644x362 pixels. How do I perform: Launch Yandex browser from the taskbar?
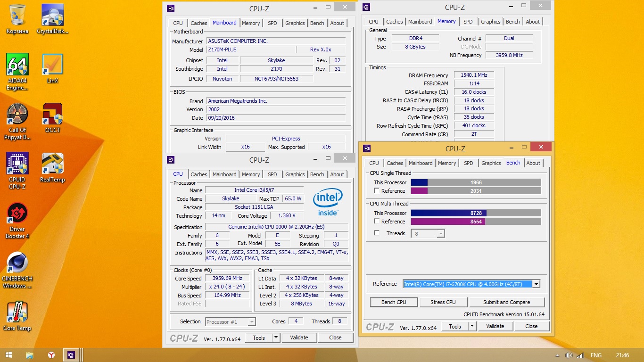(51, 355)
